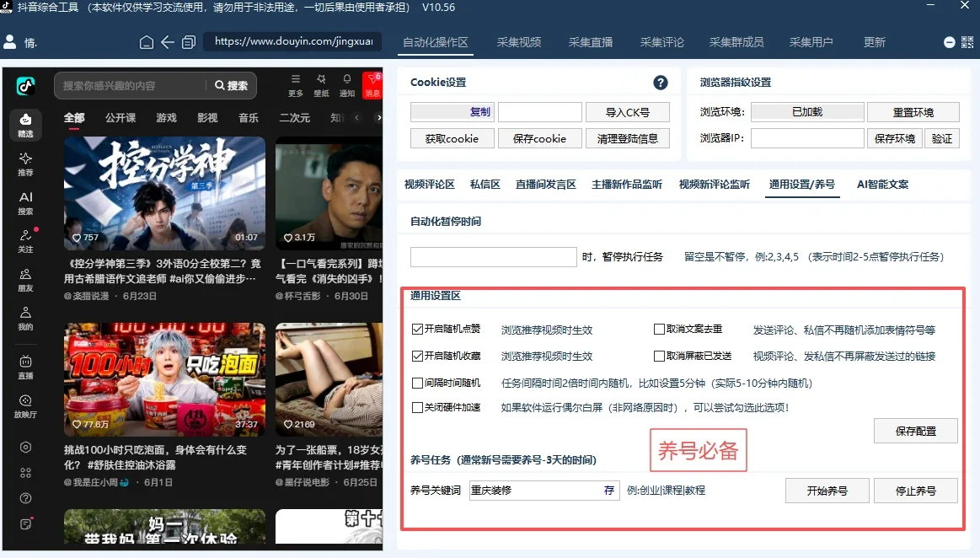Image resolution: width=980 pixels, height=558 pixels.
Task: Click the 浏览器IP input field
Action: tap(807, 138)
